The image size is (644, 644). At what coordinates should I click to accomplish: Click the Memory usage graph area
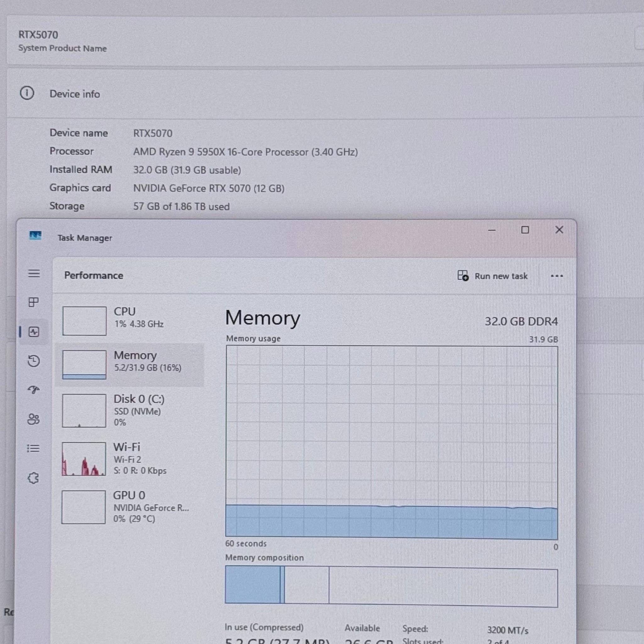click(x=392, y=443)
